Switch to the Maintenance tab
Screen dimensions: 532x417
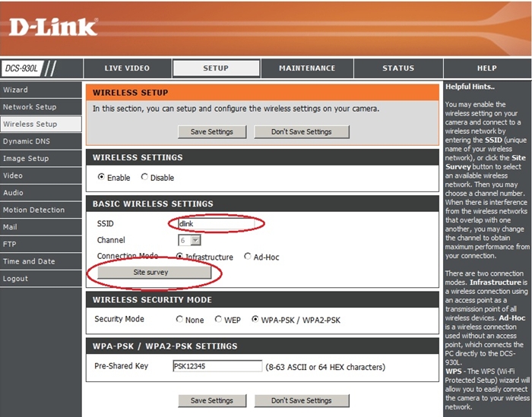tap(306, 68)
